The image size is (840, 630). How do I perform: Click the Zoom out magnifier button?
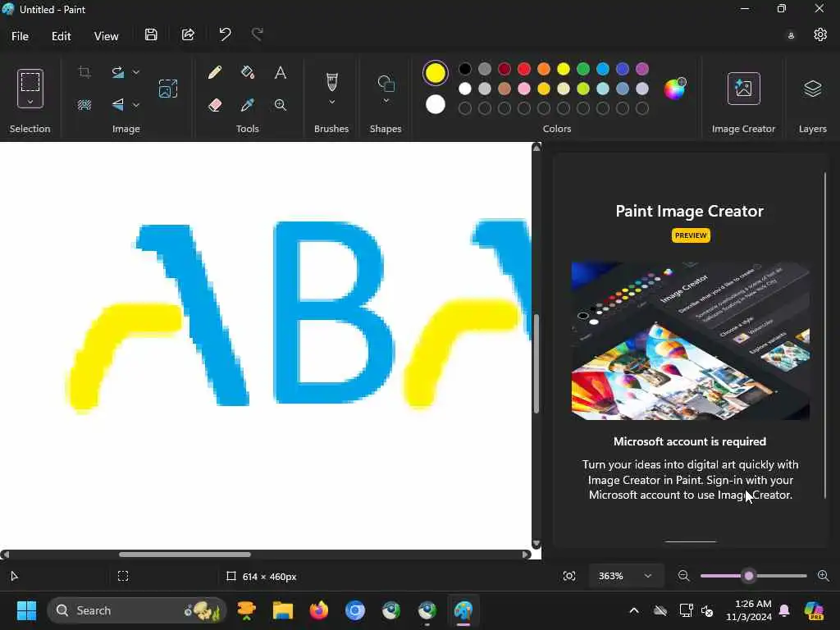pos(683,576)
